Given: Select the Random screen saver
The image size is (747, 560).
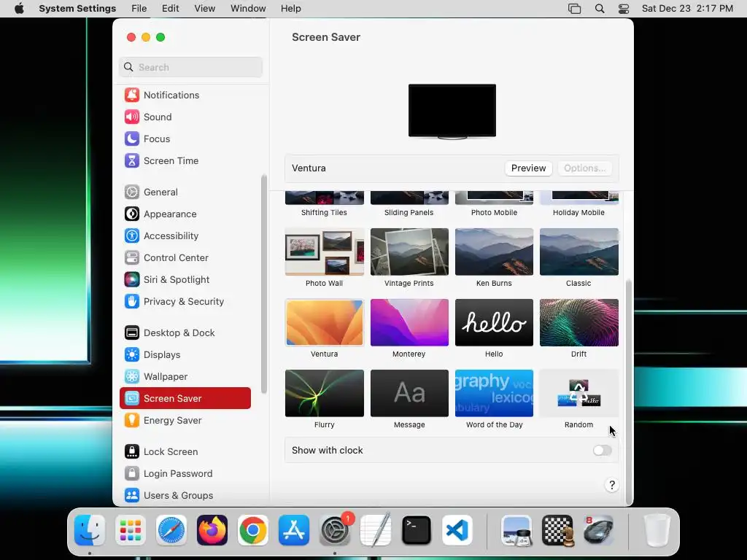Looking at the screenshot, I should 578,393.
